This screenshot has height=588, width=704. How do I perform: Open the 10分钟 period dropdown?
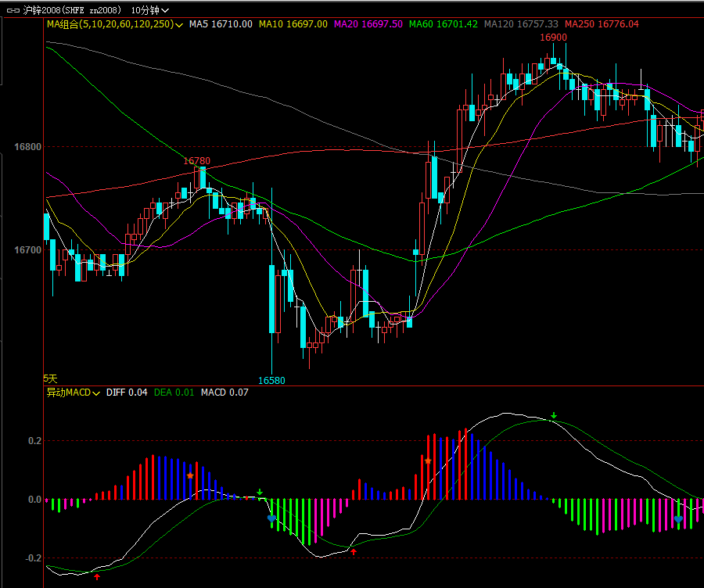pyautogui.click(x=150, y=10)
